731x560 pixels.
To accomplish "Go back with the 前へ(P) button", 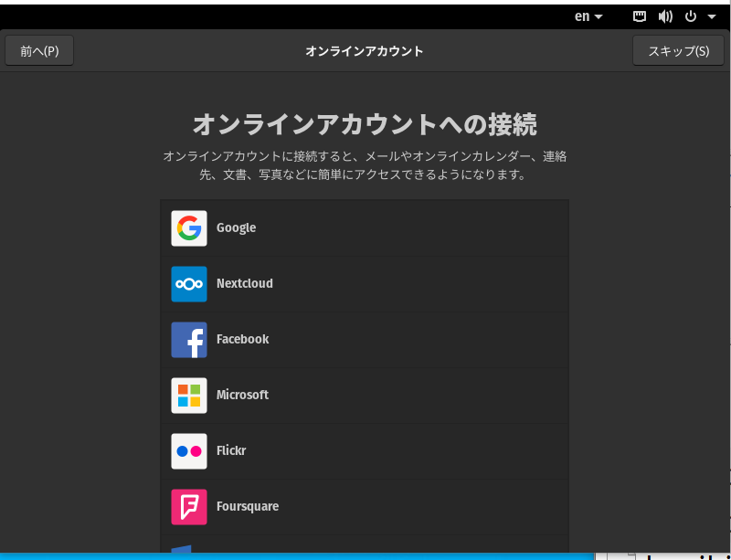I will point(39,51).
